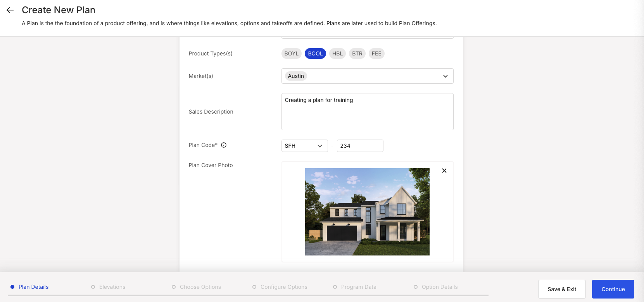Remove the plan cover photo with X

click(x=444, y=171)
